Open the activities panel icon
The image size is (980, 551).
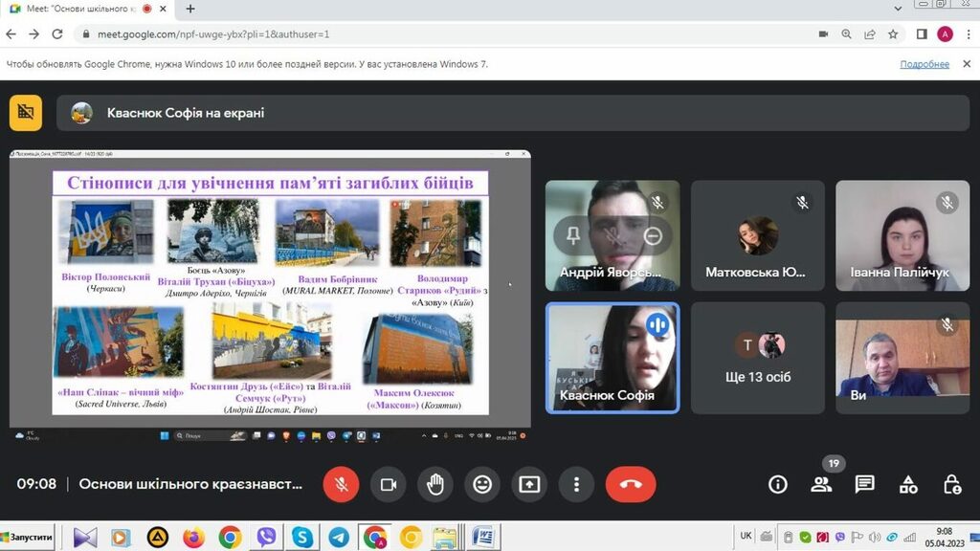pyautogui.click(x=908, y=484)
